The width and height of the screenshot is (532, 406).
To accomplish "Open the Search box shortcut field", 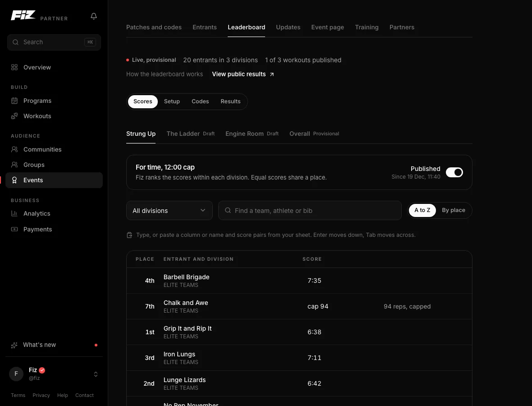I will pos(54,42).
